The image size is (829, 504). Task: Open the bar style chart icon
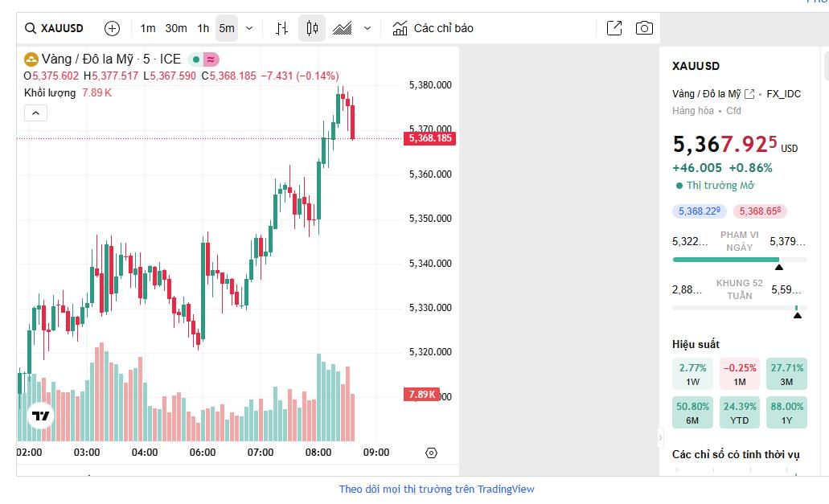[x=281, y=28]
